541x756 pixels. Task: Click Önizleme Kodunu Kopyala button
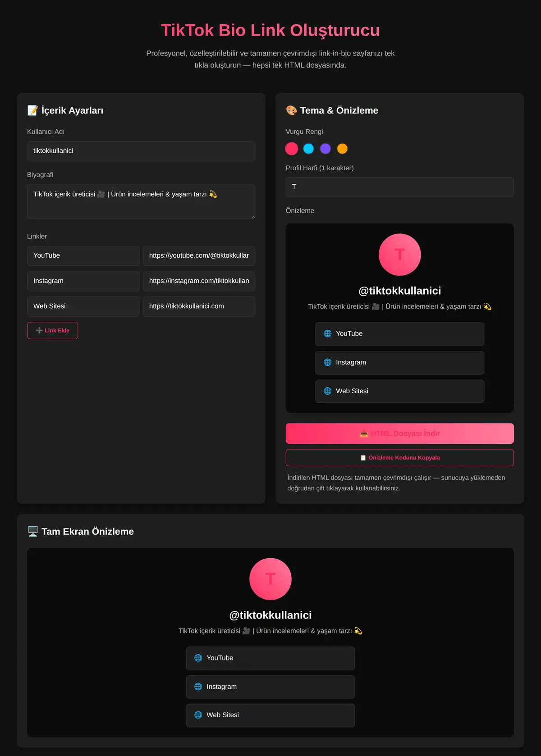[400, 458]
